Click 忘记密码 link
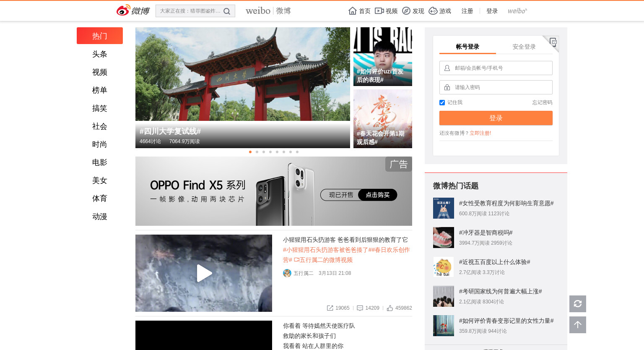Viewport: 644px width, 350px height. pyautogui.click(x=542, y=102)
